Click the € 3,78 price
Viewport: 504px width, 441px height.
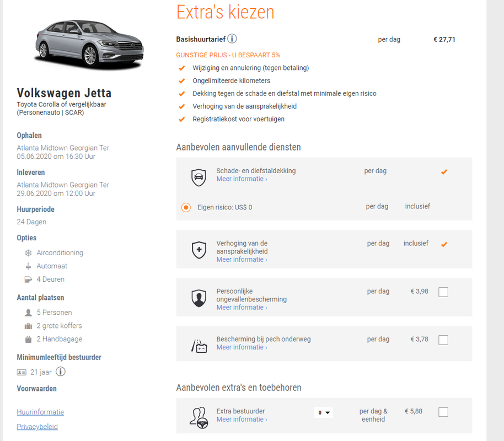(420, 339)
